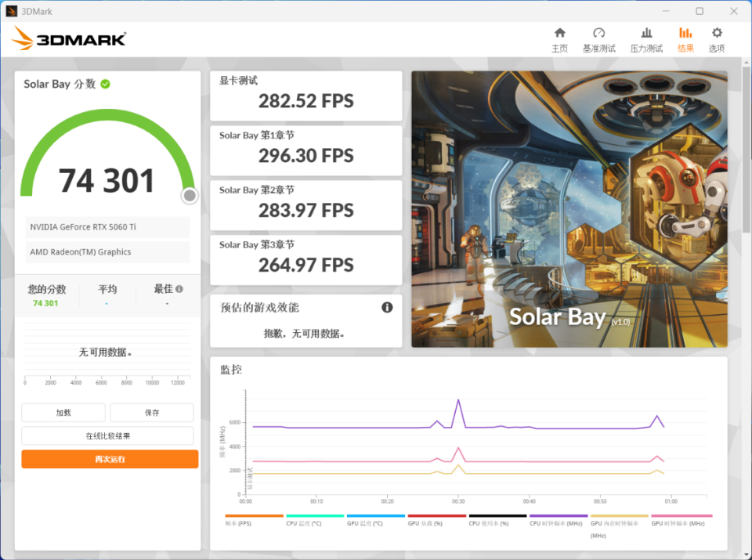Click the gray knob at score gauge end

click(190, 196)
